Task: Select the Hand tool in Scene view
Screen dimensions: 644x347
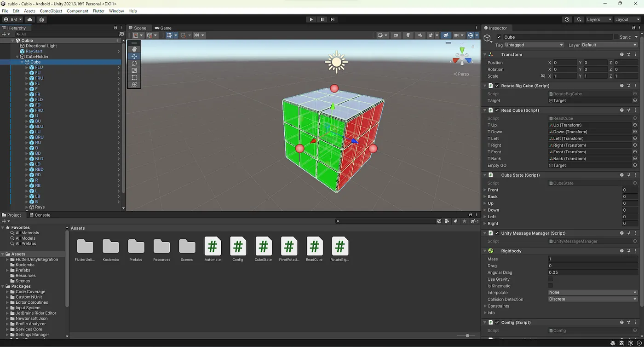Action: tap(134, 49)
